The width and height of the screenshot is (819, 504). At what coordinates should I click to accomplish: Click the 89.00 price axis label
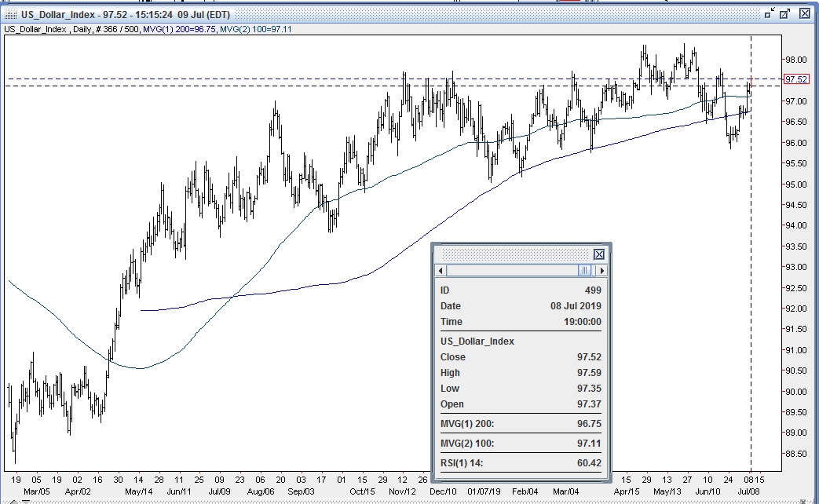[x=796, y=433]
